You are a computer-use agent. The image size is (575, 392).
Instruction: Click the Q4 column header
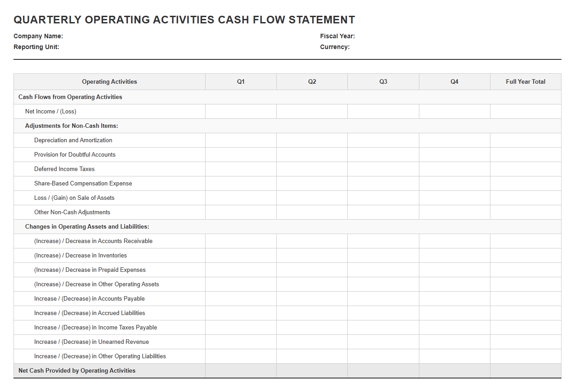(454, 81)
